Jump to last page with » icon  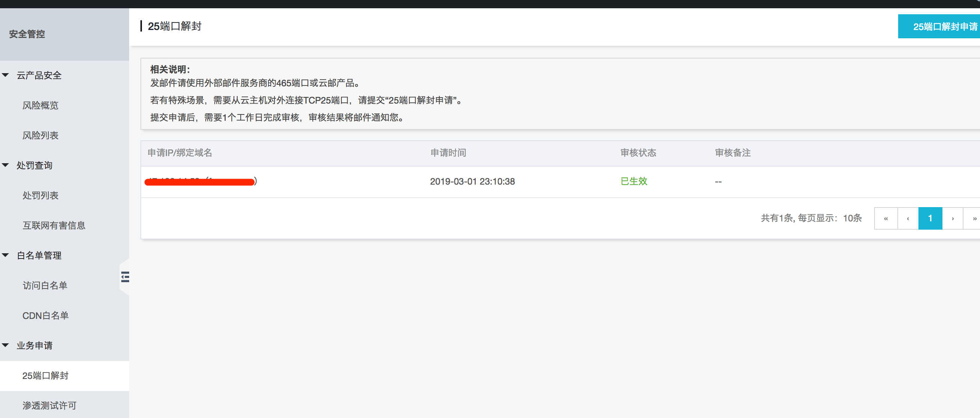973,218
